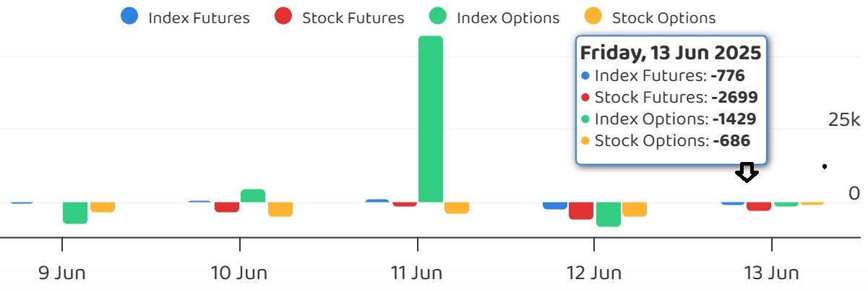Click the yellow 12 Jun Stock Options bar
868x290 pixels.
click(635, 209)
